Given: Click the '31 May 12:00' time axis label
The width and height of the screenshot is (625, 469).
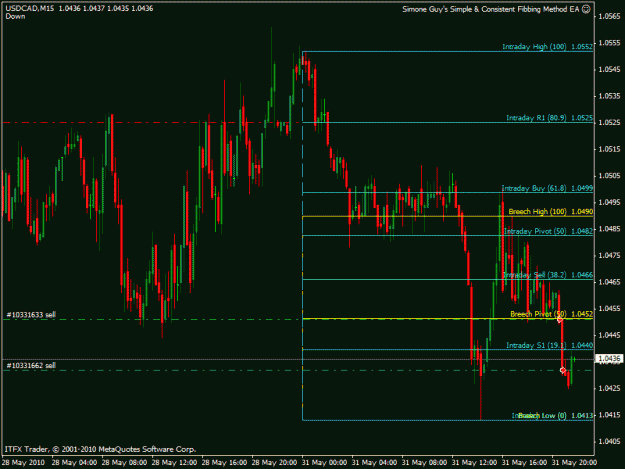Looking at the screenshot, I should point(474,463).
